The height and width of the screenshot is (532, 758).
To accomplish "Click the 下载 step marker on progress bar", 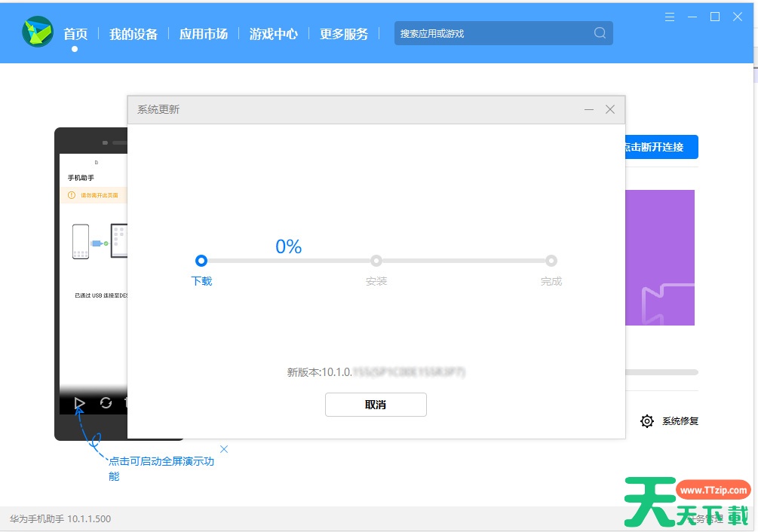I will (201, 261).
